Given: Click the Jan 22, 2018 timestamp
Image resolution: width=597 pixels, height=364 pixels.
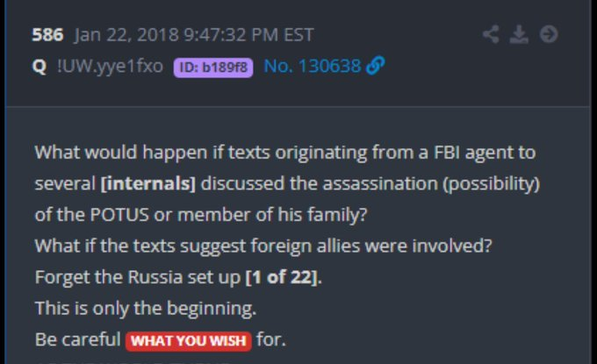Looking at the screenshot, I should 194,36.
